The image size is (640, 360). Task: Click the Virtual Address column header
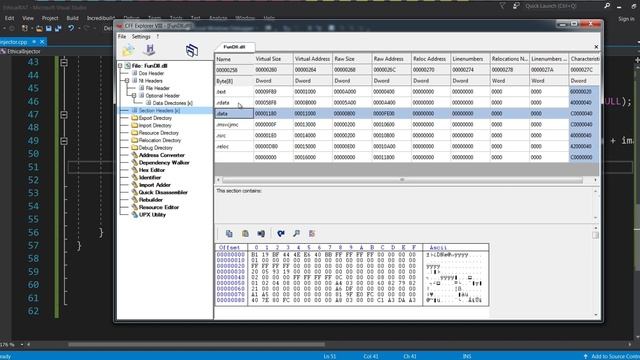click(312, 59)
